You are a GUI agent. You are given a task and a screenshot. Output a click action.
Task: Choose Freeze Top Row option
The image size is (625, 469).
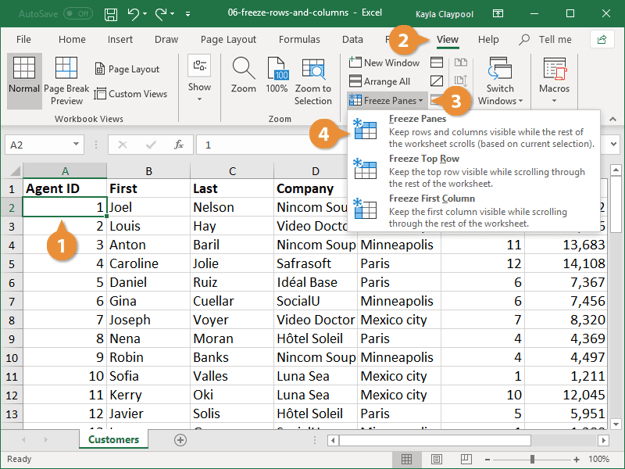(x=423, y=158)
